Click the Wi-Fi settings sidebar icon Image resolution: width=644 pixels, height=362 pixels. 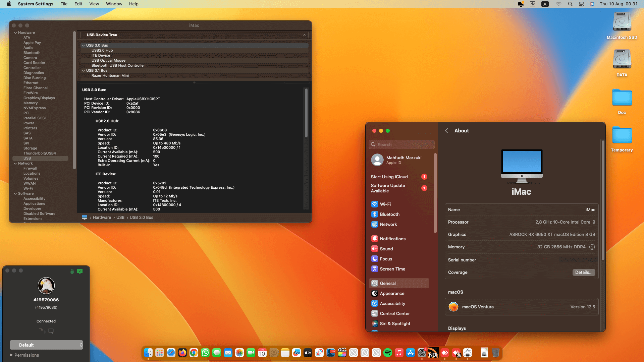click(x=375, y=204)
